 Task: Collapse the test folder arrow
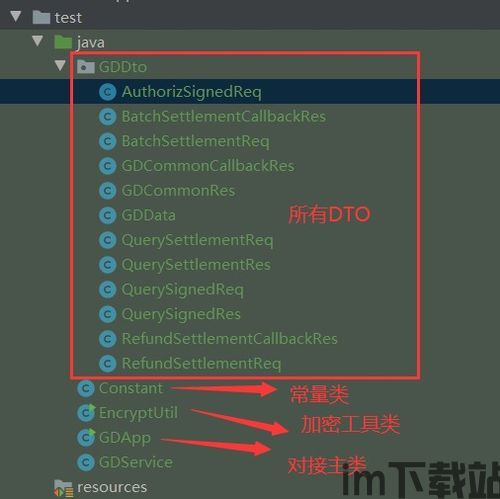coord(16,16)
